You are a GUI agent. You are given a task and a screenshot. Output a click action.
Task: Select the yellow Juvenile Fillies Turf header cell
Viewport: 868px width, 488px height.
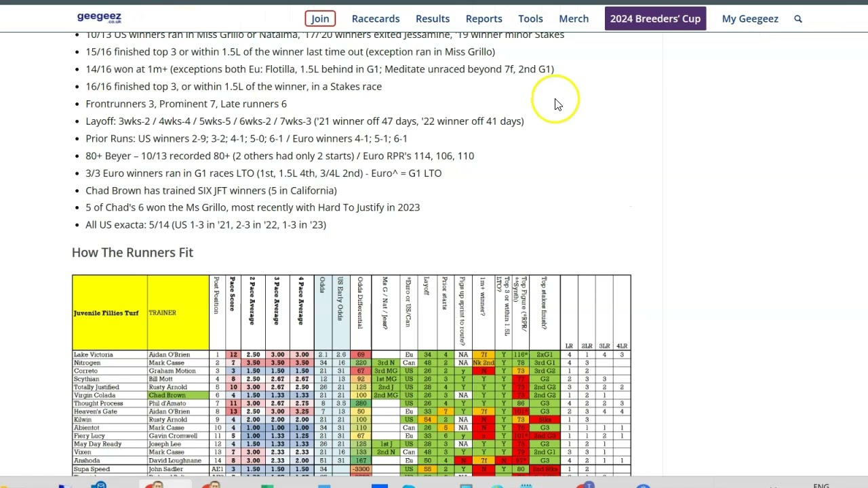[x=109, y=312]
